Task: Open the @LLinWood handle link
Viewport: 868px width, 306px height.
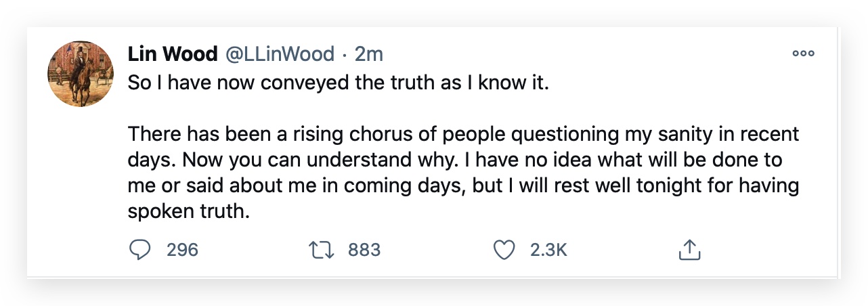Action: [x=280, y=54]
